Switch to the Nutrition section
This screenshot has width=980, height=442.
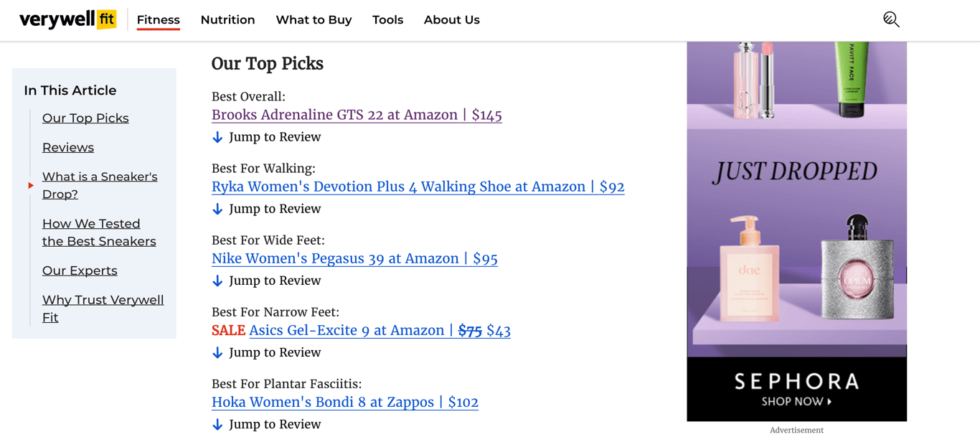pos(227,19)
